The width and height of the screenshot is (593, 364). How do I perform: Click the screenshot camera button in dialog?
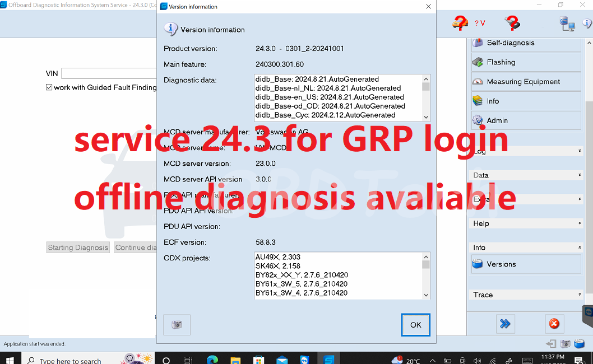coord(177,325)
